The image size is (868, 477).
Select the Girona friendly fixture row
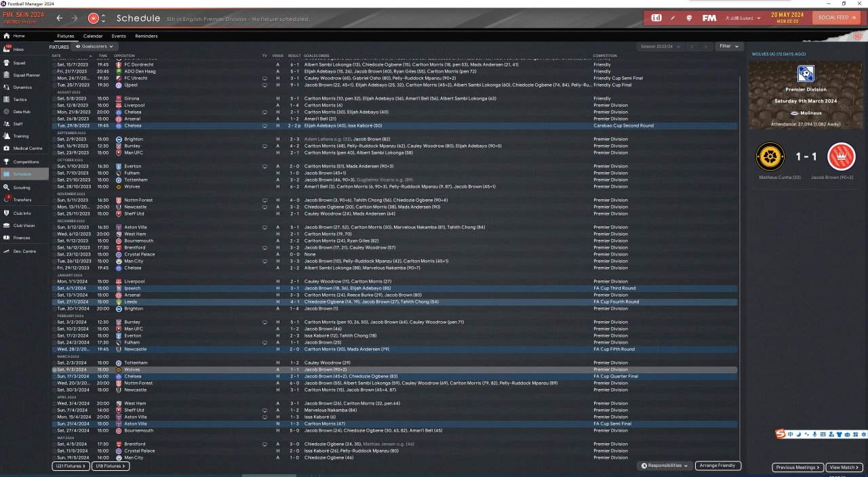(x=394, y=98)
